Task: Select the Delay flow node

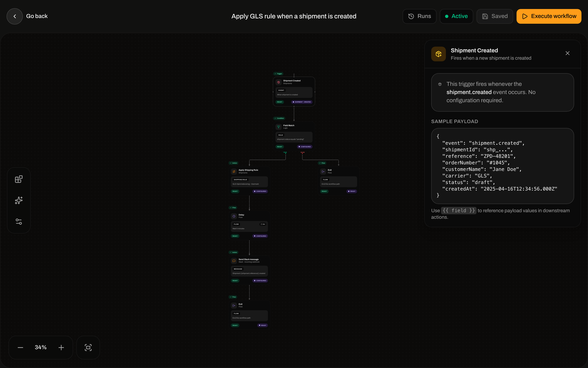Action: tap(249, 225)
